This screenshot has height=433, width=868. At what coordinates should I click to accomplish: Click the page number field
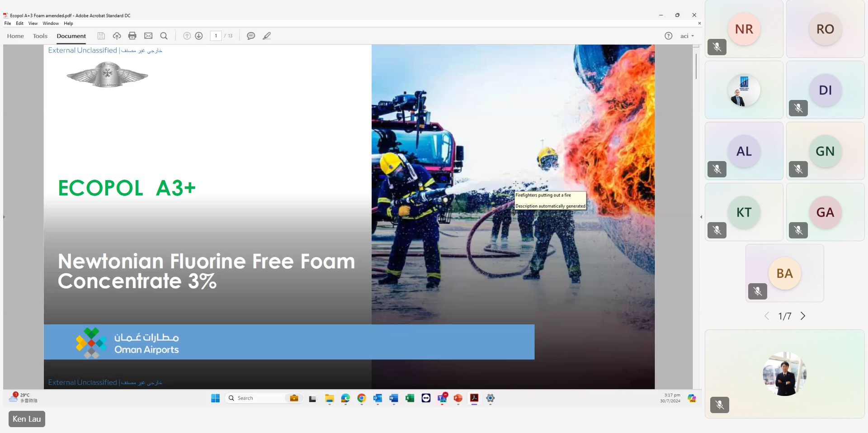pos(216,36)
